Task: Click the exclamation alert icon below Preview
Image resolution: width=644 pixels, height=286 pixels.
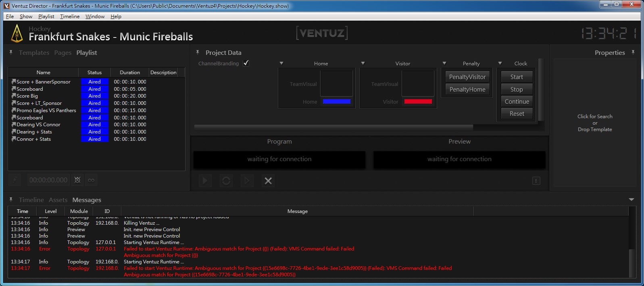Action: coord(536,181)
